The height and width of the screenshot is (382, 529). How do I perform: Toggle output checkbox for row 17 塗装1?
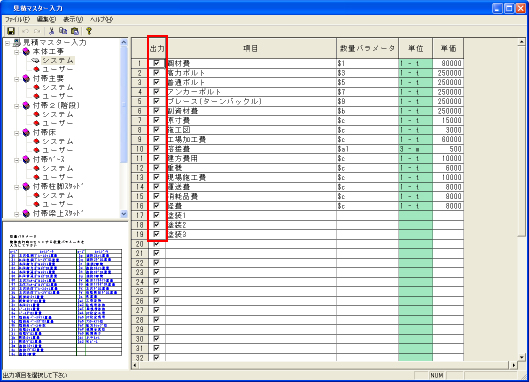156,215
